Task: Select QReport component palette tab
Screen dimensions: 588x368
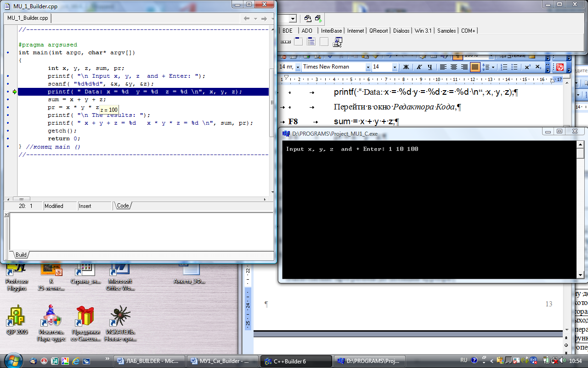Action: (x=379, y=31)
